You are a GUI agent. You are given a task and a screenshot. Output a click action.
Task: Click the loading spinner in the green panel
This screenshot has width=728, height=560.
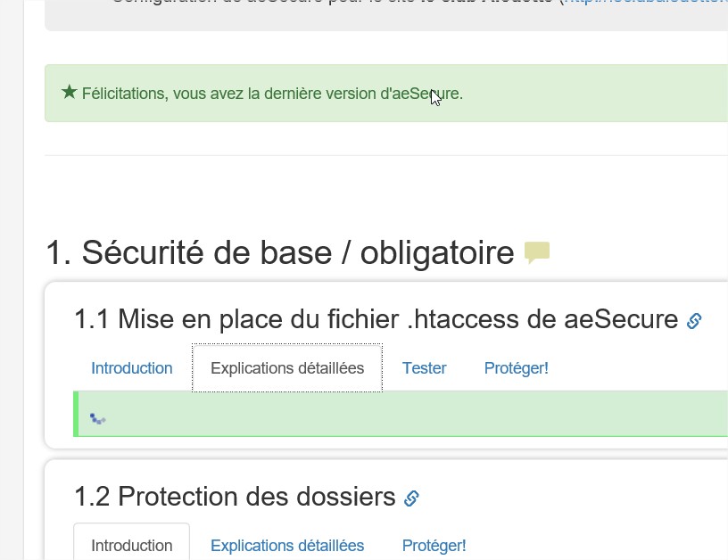[x=97, y=419]
